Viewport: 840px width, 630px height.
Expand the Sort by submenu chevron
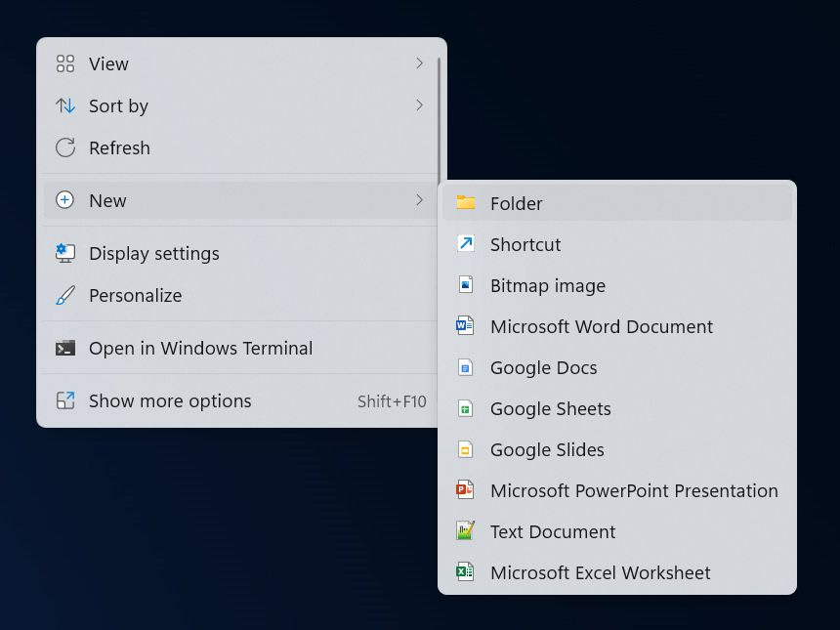(x=419, y=105)
